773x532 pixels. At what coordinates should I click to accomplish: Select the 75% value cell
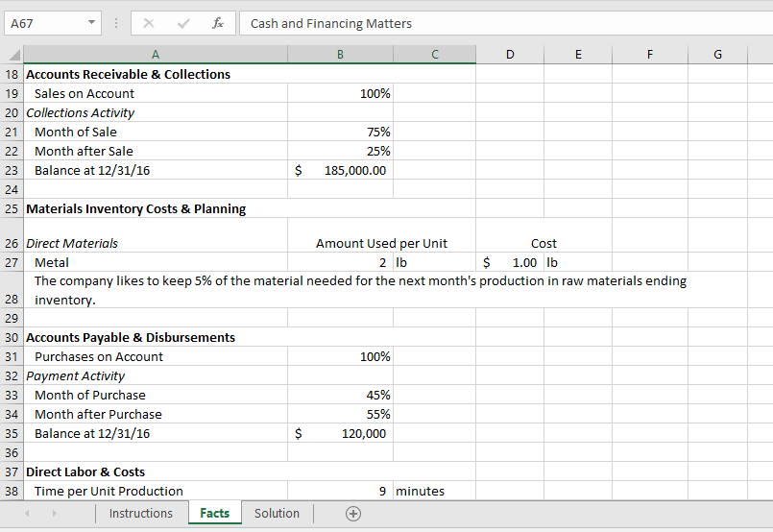340,132
